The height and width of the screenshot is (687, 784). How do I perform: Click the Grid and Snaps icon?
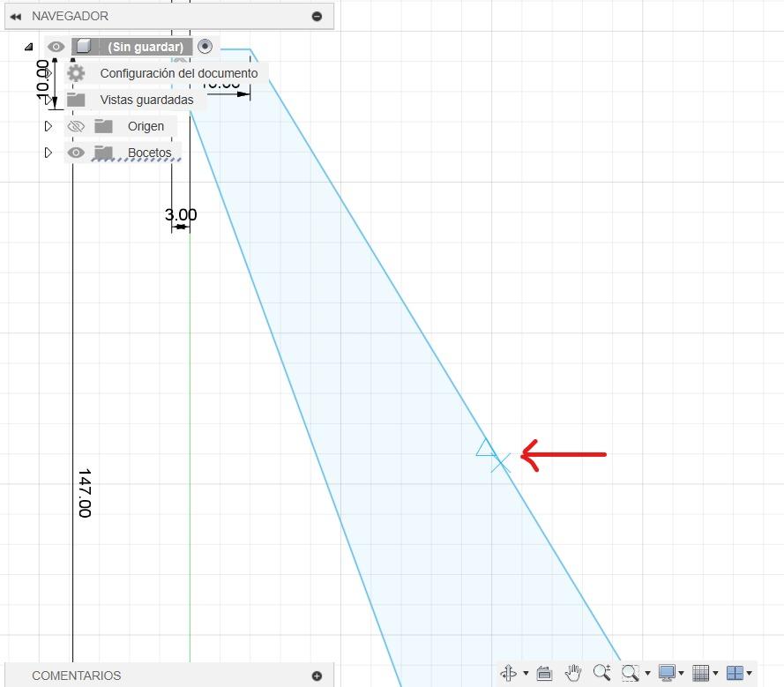tap(700, 673)
